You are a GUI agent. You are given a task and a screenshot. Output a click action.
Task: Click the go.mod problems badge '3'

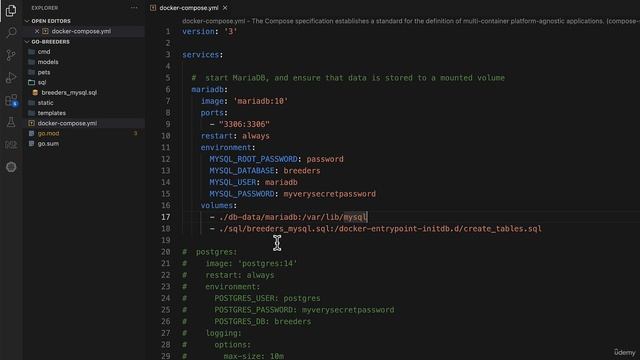(135, 133)
